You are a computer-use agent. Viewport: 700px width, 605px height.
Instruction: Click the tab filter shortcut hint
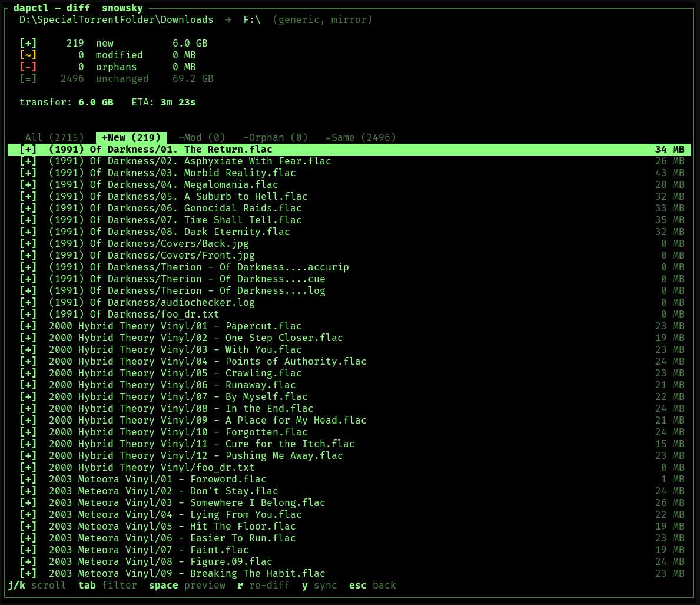pyautogui.click(x=108, y=586)
